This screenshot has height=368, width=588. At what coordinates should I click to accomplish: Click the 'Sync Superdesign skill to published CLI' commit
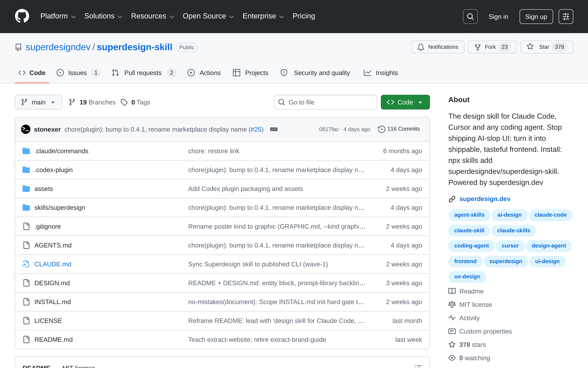[x=258, y=264]
